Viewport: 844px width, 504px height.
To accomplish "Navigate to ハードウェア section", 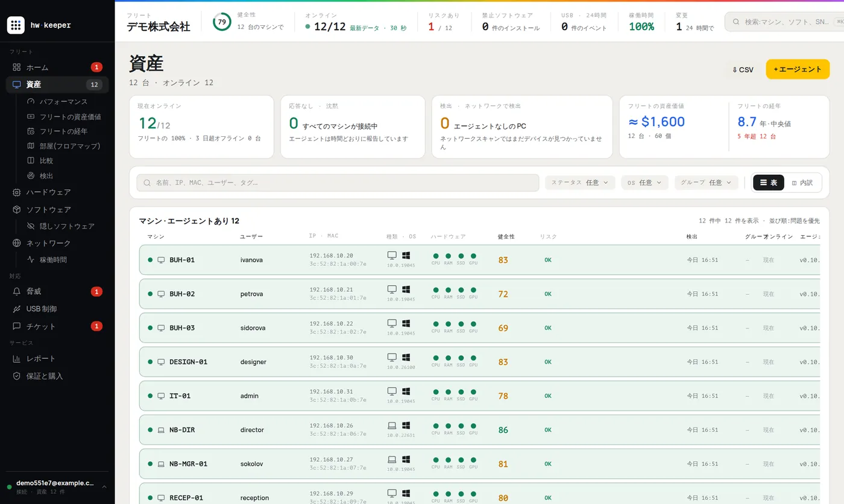I will (x=57, y=192).
